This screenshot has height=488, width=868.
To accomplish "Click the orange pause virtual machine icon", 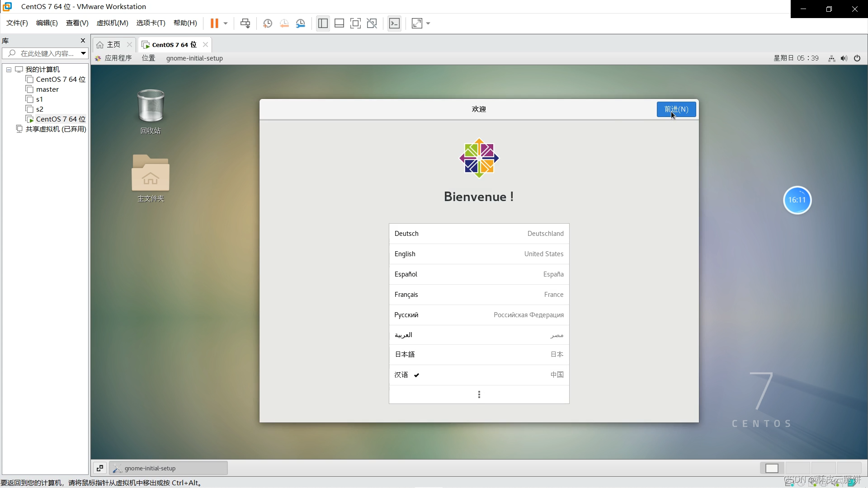I will pos(214,23).
